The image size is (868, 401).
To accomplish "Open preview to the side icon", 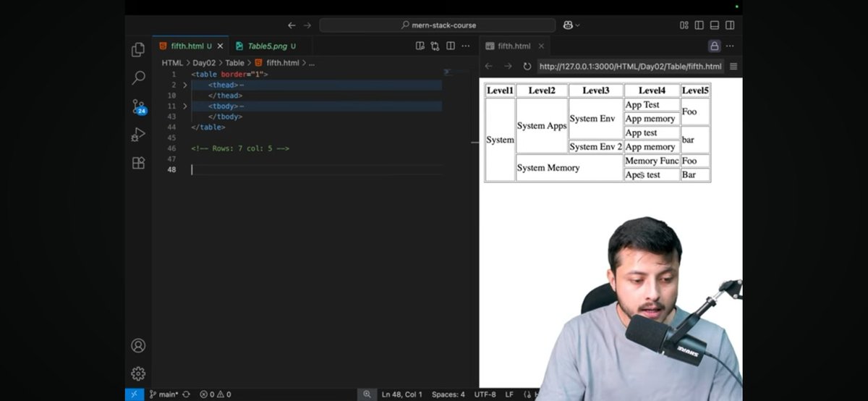I will [x=420, y=46].
